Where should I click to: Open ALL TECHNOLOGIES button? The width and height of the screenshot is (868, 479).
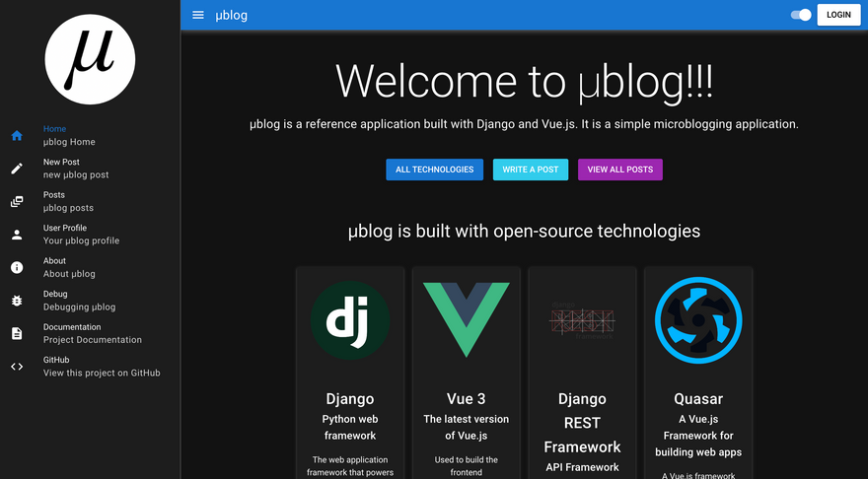pos(434,170)
